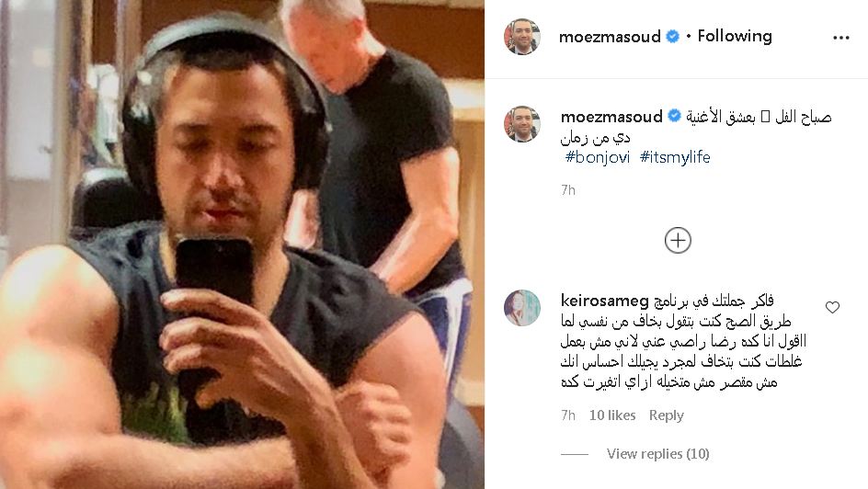The image size is (868, 489).
Task: Open the moezmasoud header profile picture
Action: pos(522,37)
